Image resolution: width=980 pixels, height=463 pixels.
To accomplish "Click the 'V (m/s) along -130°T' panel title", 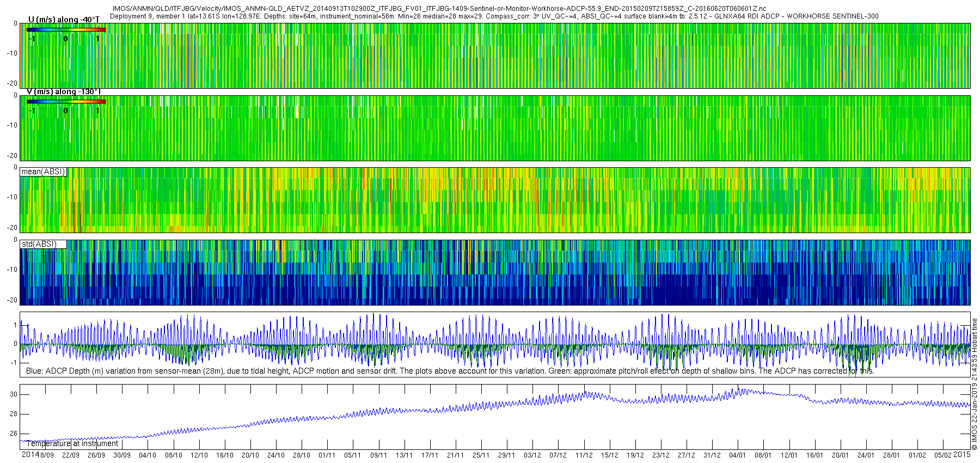I will (64, 92).
